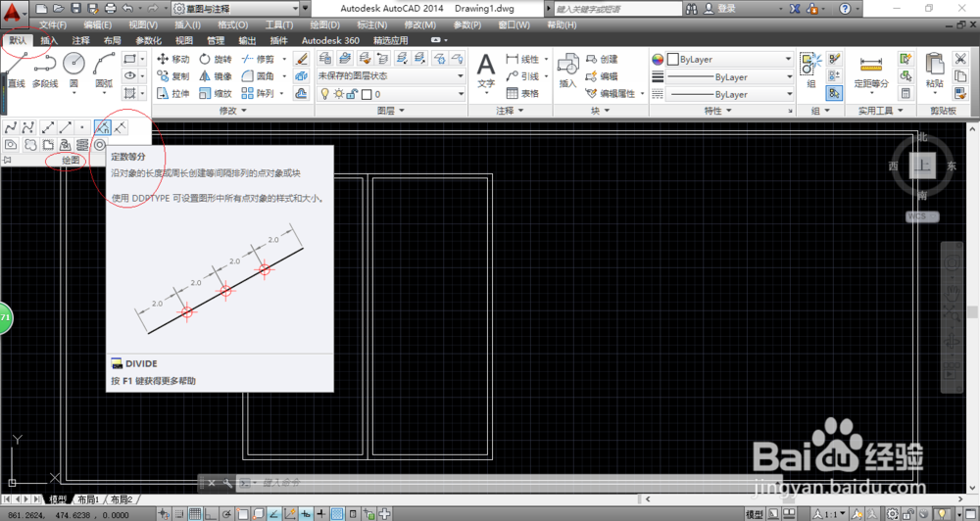
Task: Toggle polar tracking in status bar
Action: [226, 514]
